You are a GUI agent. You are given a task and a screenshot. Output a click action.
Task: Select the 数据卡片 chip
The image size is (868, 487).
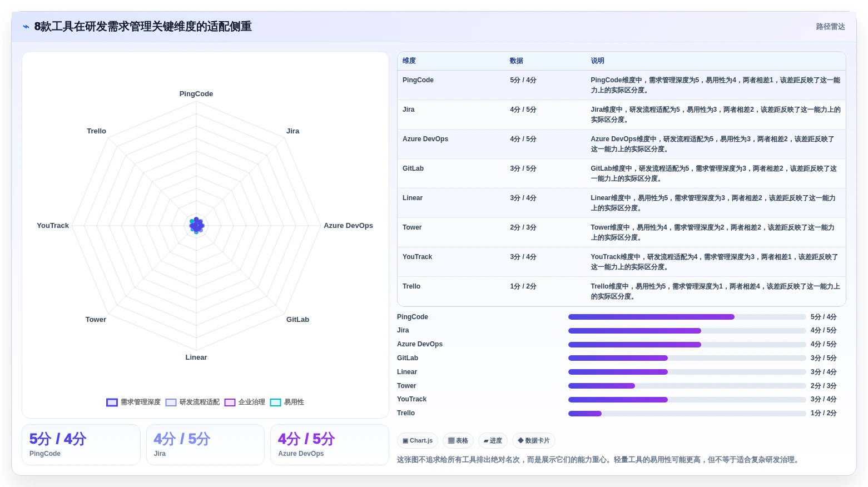[534, 441]
